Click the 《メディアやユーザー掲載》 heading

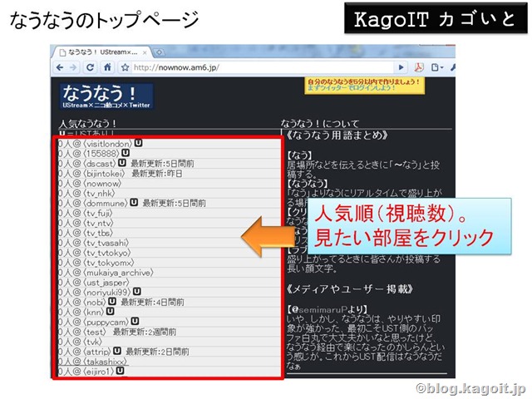point(350,289)
